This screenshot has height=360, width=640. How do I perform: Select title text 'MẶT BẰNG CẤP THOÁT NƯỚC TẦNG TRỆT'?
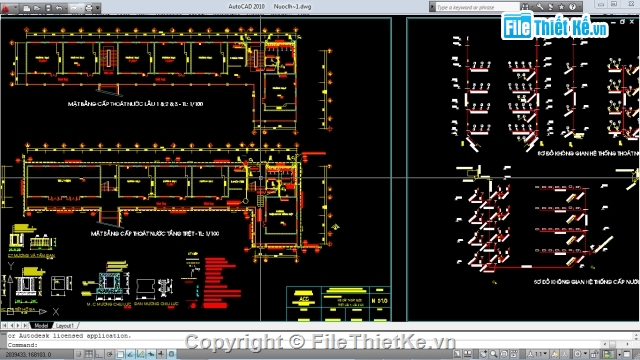click(155, 234)
